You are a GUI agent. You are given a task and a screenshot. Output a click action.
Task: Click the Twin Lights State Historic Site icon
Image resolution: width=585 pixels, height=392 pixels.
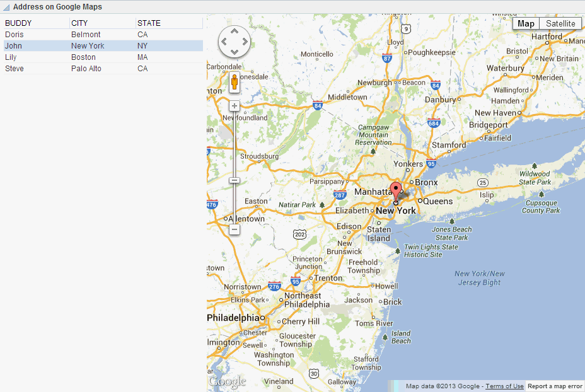pos(398,251)
